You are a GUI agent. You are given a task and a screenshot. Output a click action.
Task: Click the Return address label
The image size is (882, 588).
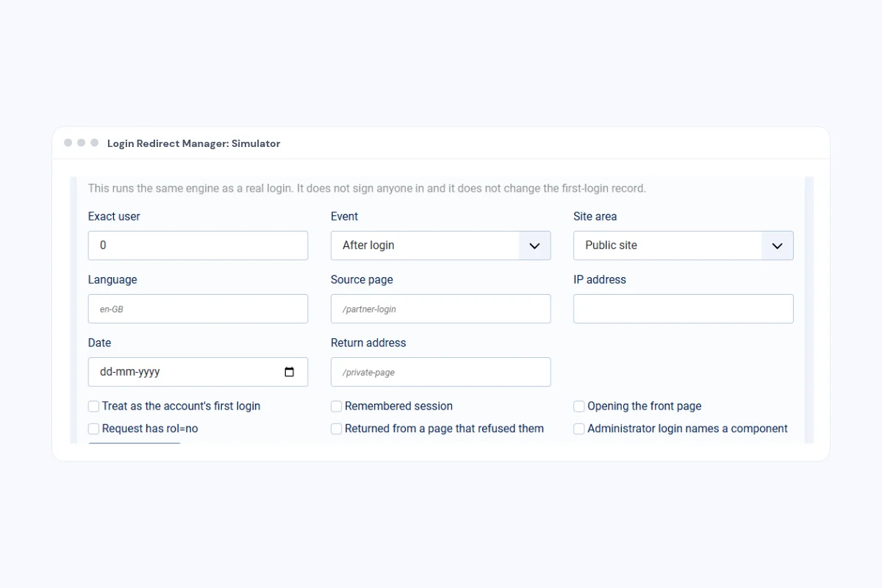tap(368, 343)
